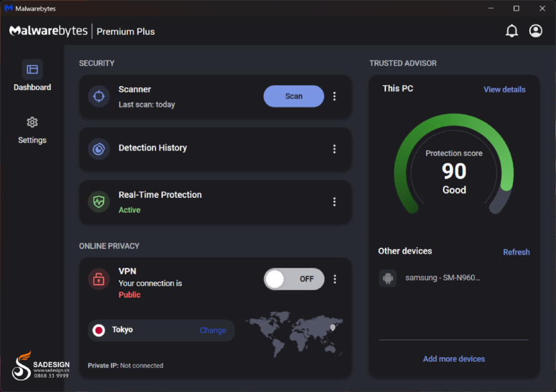Click the Android icon for samsung device
Viewport: 556px width, 392px height.
point(388,278)
